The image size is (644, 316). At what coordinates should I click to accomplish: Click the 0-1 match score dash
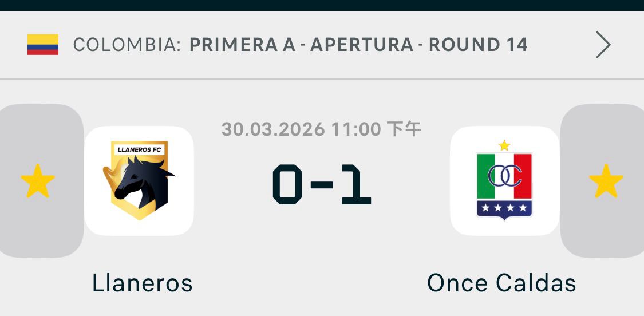click(322, 185)
